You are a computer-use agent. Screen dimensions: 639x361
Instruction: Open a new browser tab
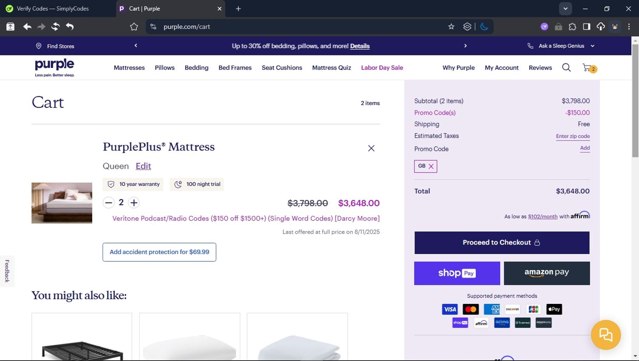point(238,9)
